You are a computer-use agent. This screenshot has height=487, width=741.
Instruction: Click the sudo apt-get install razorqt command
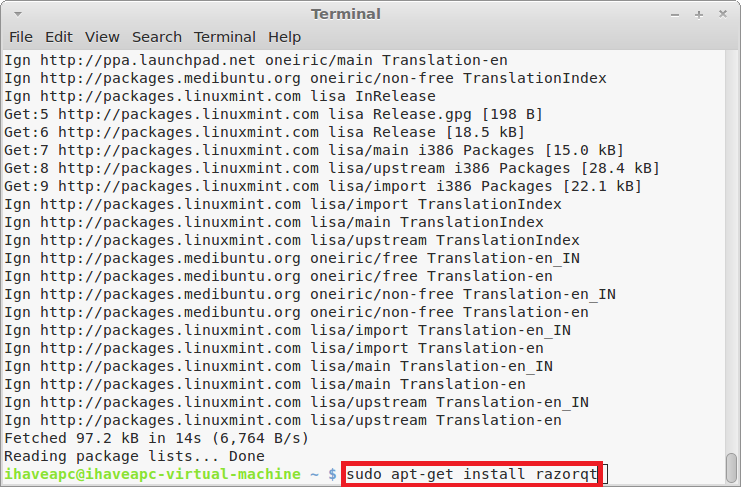(472, 474)
